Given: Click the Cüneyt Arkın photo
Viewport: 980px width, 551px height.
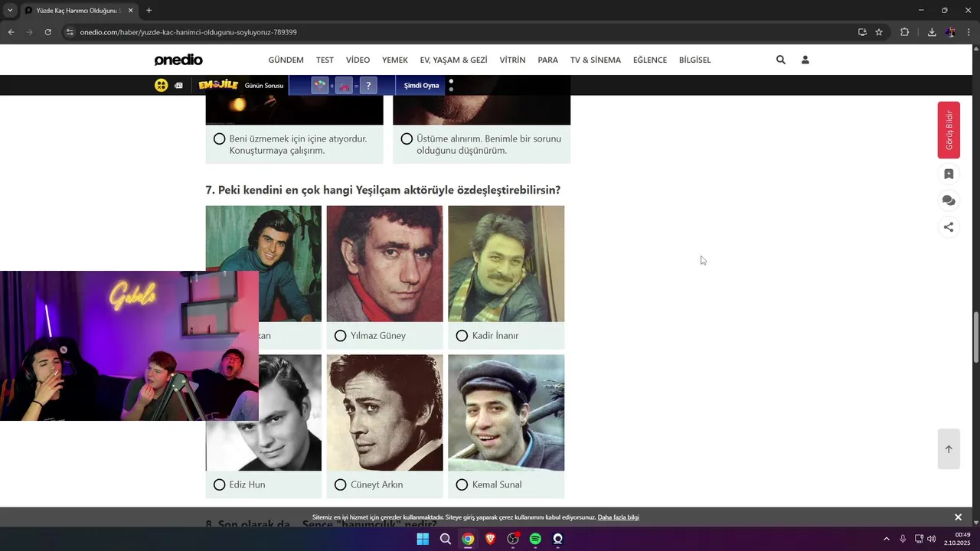Looking at the screenshot, I should (384, 413).
